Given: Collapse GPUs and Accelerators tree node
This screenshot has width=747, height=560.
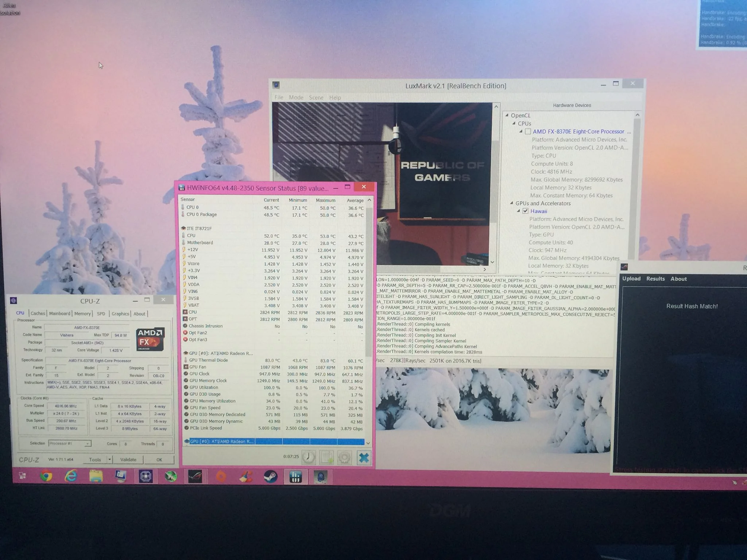Looking at the screenshot, I should pyautogui.click(x=511, y=203).
